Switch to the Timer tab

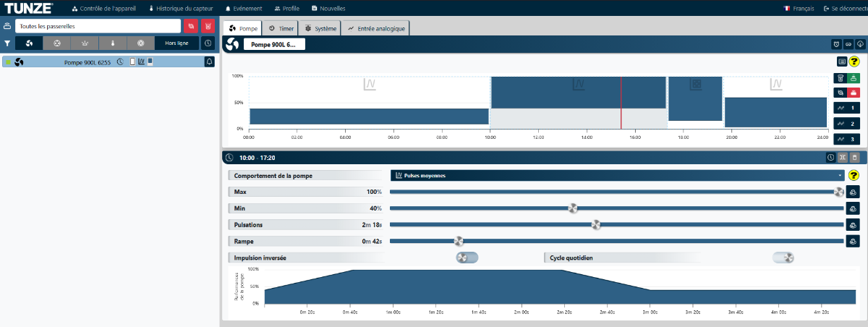click(x=281, y=28)
